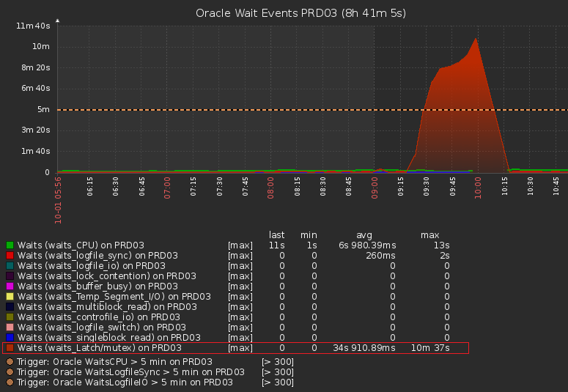Click the 'Waits (waits_multiblock_read) on PRD03' label
This screenshot has width=568, height=392.
click(x=107, y=306)
